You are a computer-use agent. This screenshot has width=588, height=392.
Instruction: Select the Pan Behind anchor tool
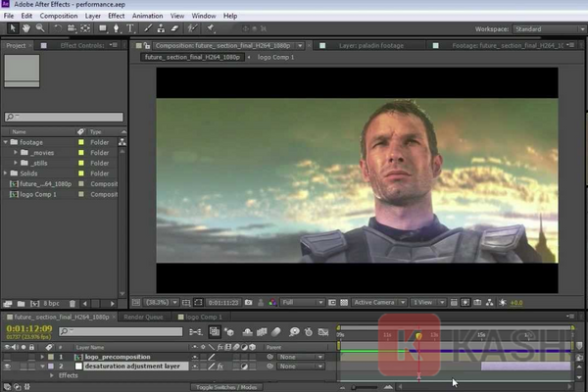pos(85,28)
